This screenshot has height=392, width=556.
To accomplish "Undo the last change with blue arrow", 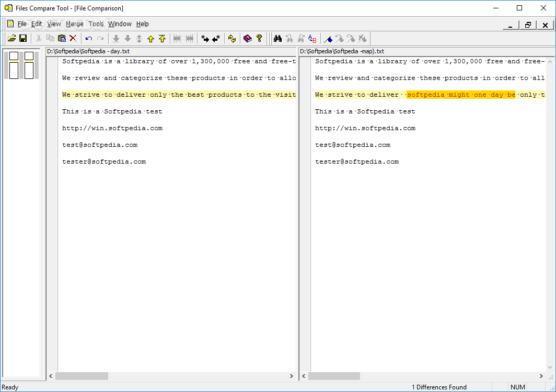I will (x=89, y=38).
